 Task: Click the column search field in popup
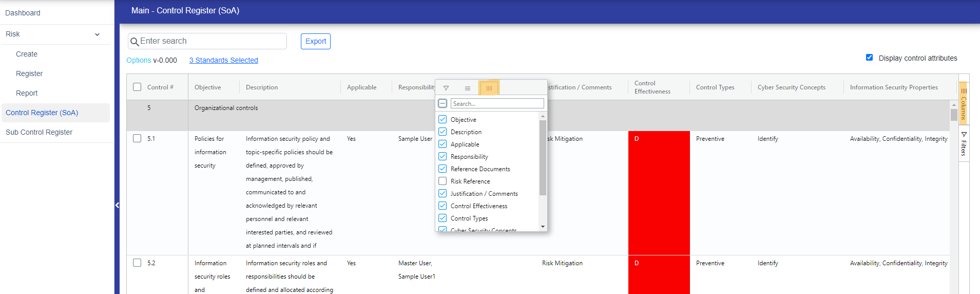pos(496,103)
